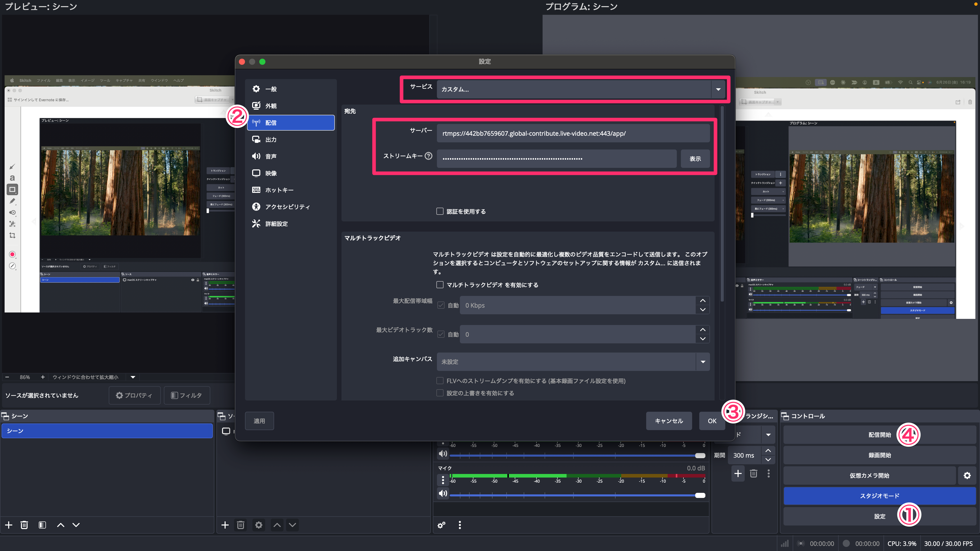Click the network status icon in status bar
The height and width of the screenshot is (551, 980).
pyautogui.click(x=785, y=543)
